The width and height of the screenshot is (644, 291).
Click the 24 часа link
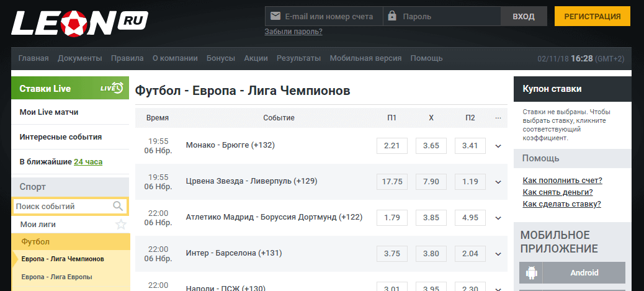[88, 162]
